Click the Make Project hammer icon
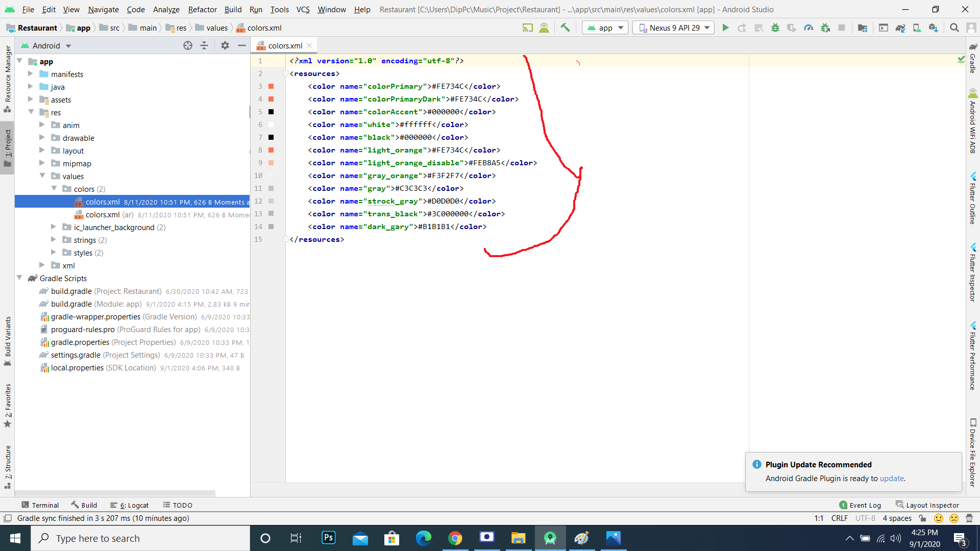Viewport: 980px width, 551px height. (565, 28)
